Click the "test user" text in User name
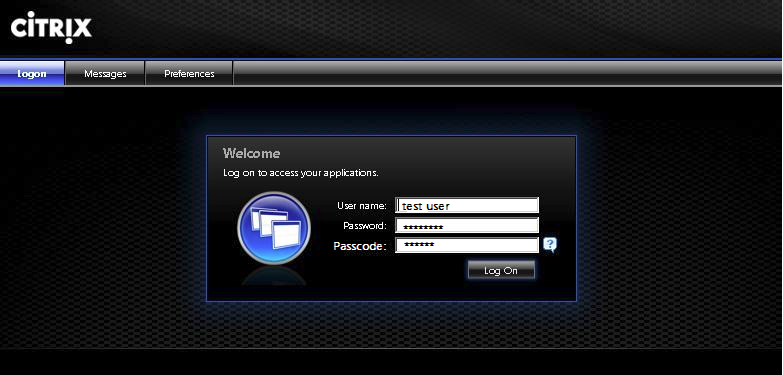This screenshot has width=783, height=375. (x=426, y=206)
